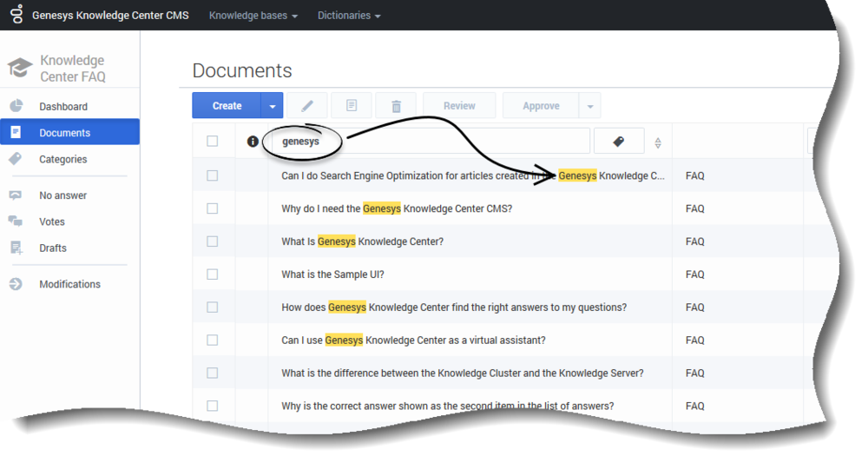Open Categories in sidebar
868x463 pixels.
(63, 160)
